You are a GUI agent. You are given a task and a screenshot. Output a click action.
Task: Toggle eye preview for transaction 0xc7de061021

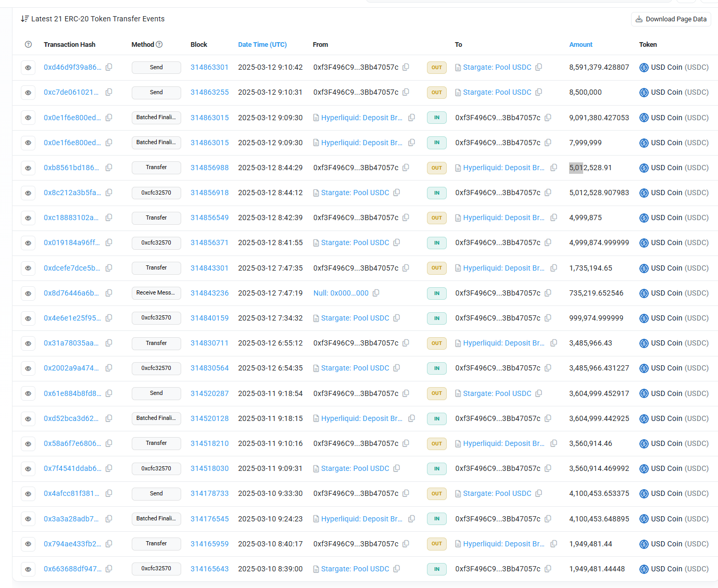(28, 93)
